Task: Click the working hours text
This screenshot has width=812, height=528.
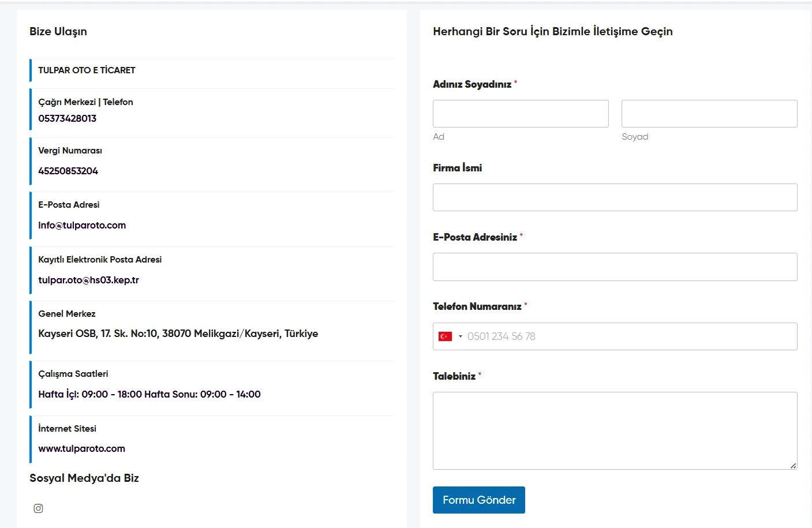Action: coord(149,394)
